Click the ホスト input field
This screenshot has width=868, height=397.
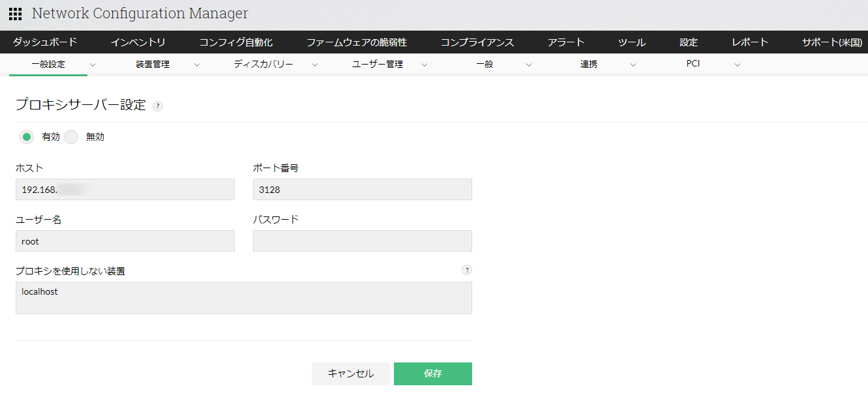pyautogui.click(x=125, y=190)
